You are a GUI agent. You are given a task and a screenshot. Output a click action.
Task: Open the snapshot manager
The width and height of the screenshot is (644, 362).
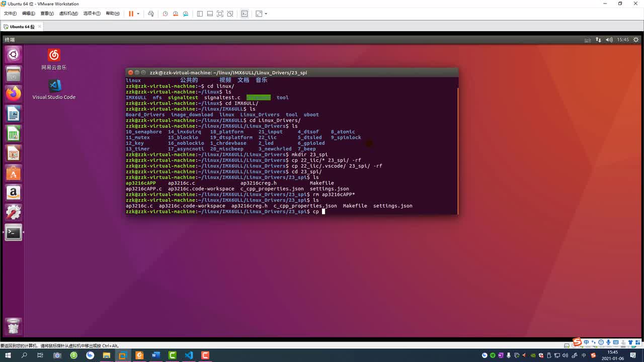(x=186, y=14)
